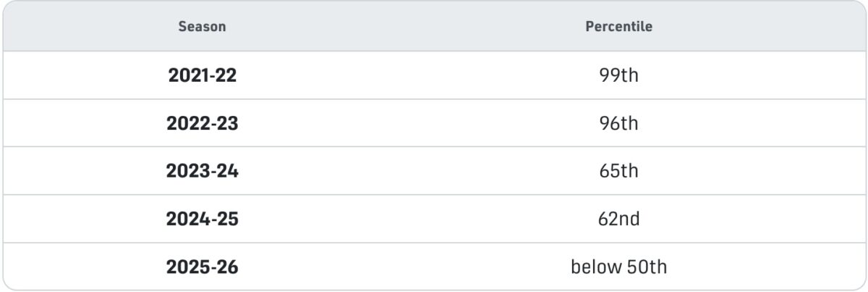Select the 2023-24 season cell
Image resolution: width=868 pixels, height=292 pixels.
pos(202,172)
